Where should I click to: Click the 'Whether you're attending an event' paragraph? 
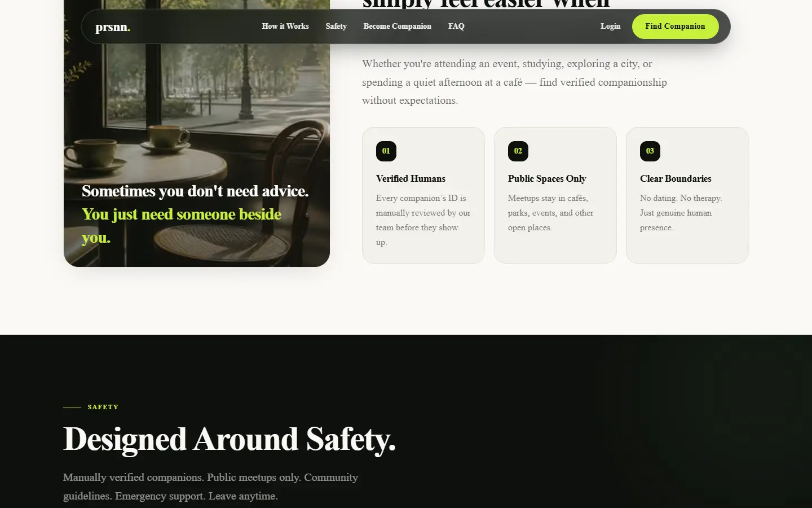pos(514,82)
